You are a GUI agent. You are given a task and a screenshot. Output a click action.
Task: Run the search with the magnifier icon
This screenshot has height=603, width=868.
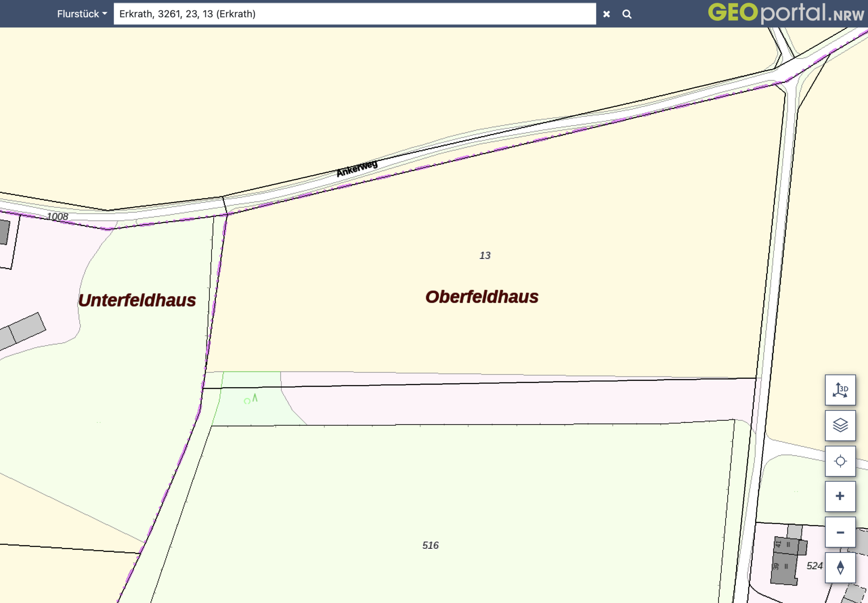[627, 14]
